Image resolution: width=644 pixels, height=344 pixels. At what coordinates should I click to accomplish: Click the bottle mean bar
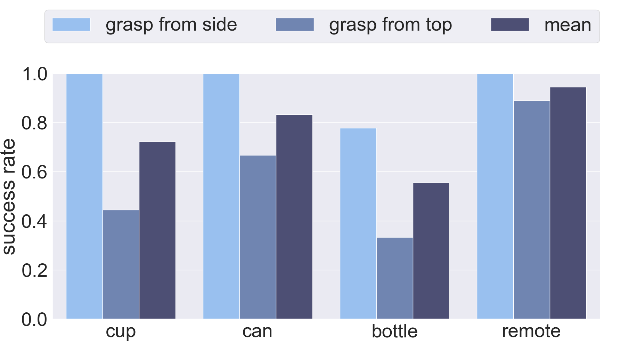[x=431, y=251]
